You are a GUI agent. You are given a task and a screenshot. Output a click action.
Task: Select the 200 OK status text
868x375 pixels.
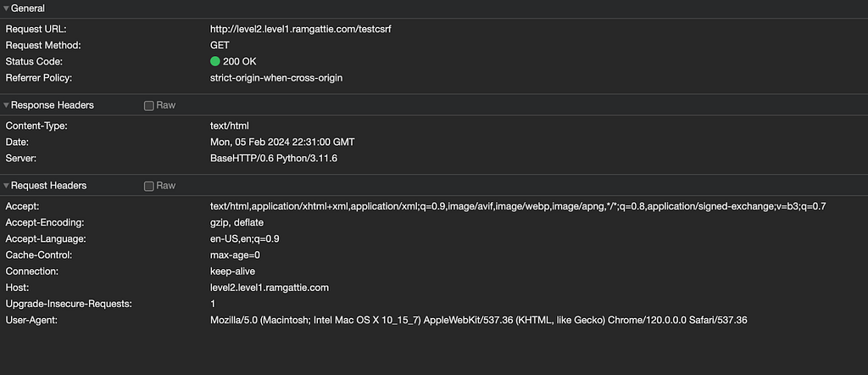coord(240,61)
